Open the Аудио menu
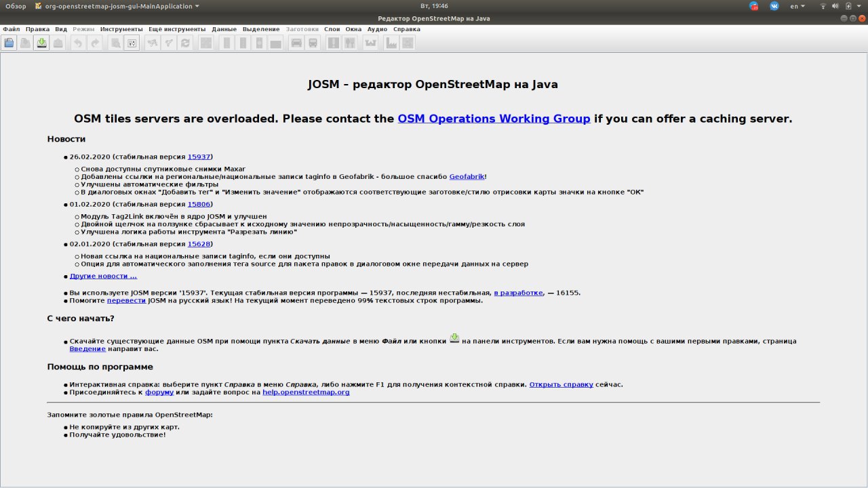The width and height of the screenshot is (868, 488). coord(377,29)
